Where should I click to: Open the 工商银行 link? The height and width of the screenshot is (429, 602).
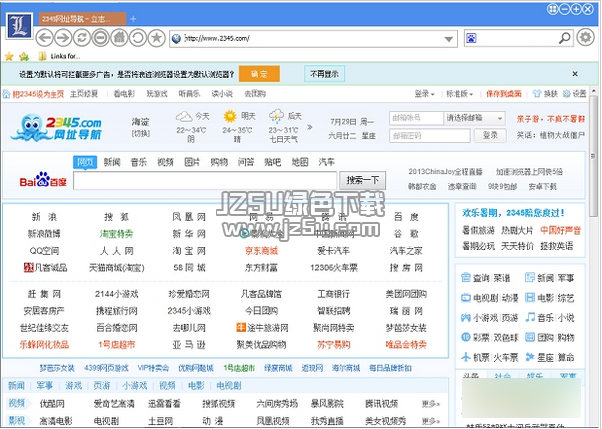334,294
